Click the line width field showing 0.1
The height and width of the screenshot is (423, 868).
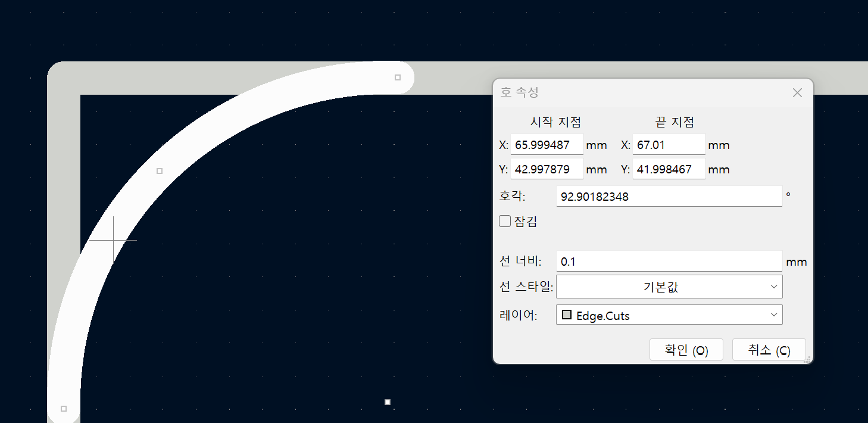tap(669, 262)
